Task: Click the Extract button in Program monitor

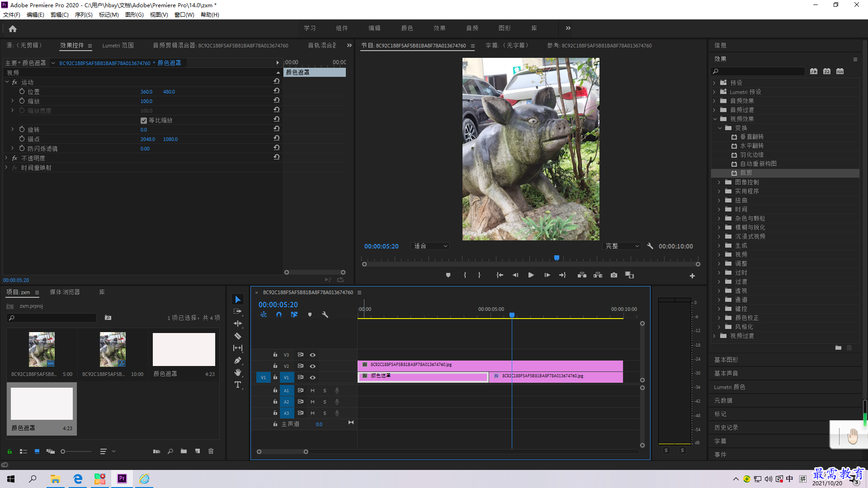Action: click(598, 275)
